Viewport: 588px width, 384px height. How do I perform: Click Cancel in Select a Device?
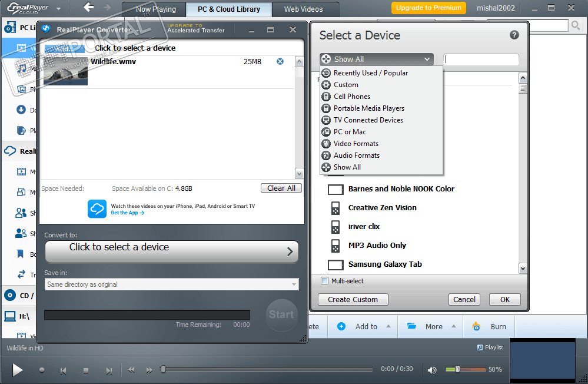[464, 299]
